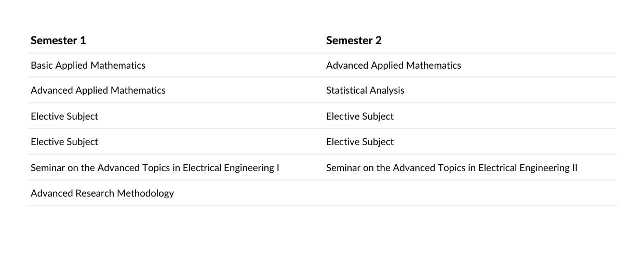The image size is (644, 260).
Task: Open the Statistical Analysis course entry
Action: (x=365, y=90)
